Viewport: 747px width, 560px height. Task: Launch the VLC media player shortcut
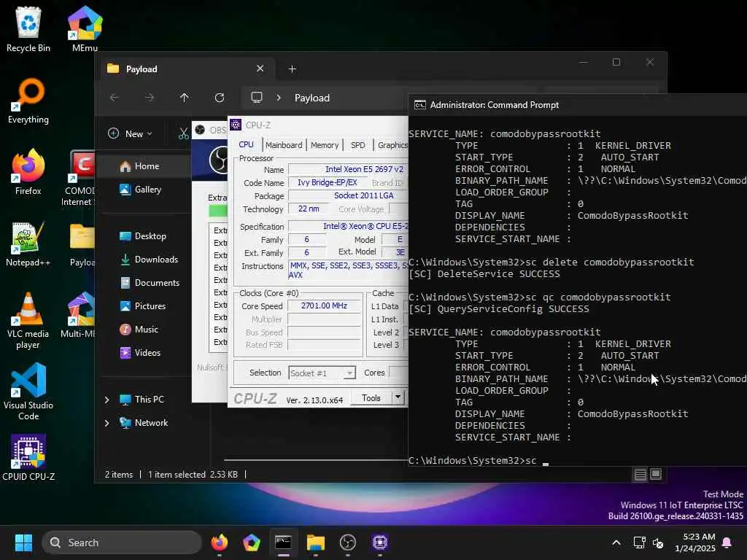(28, 321)
